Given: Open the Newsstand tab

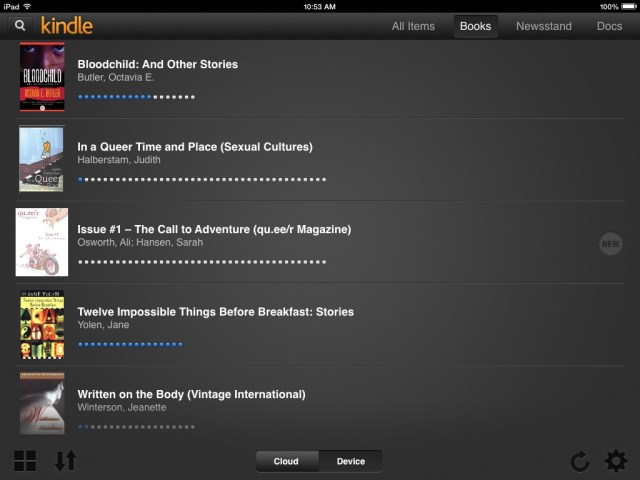Looking at the screenshot, I should [544, 26].
